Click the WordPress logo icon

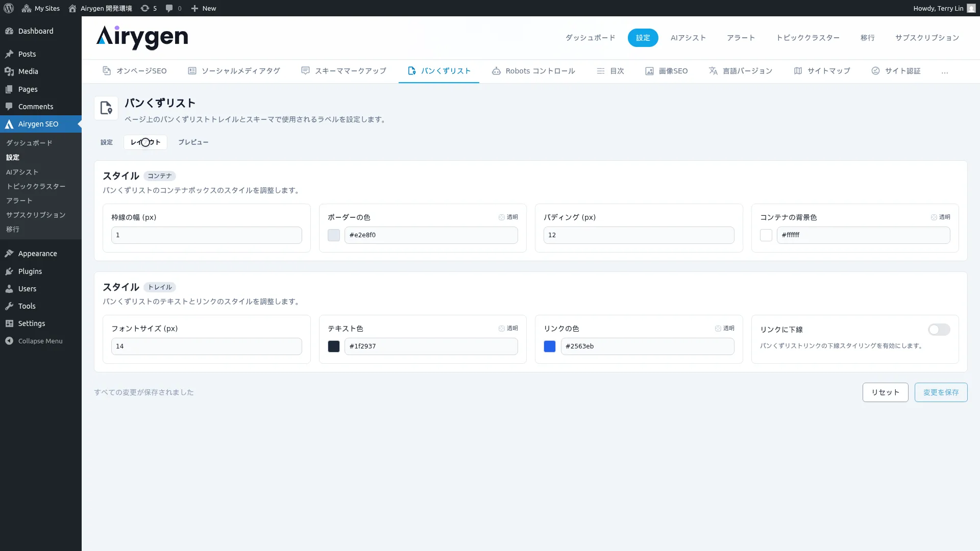click(x=8, y=8)
